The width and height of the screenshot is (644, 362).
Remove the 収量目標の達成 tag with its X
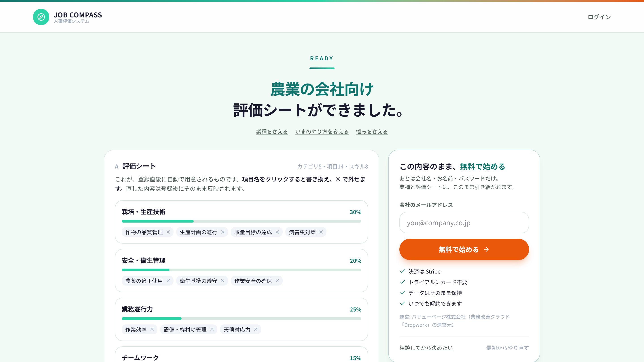coord(277,232)
